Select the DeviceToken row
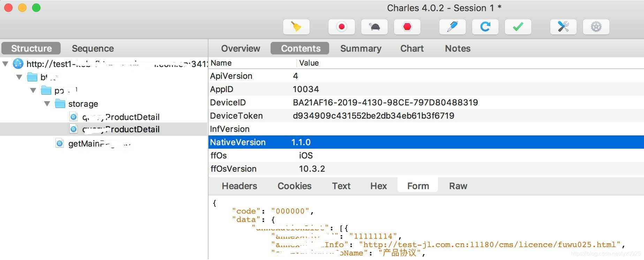644x260 pixels. [426, 116]
